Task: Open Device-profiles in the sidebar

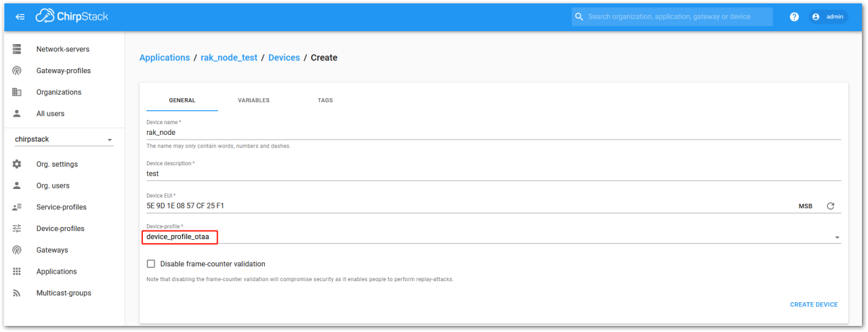Action: (60, 228)
